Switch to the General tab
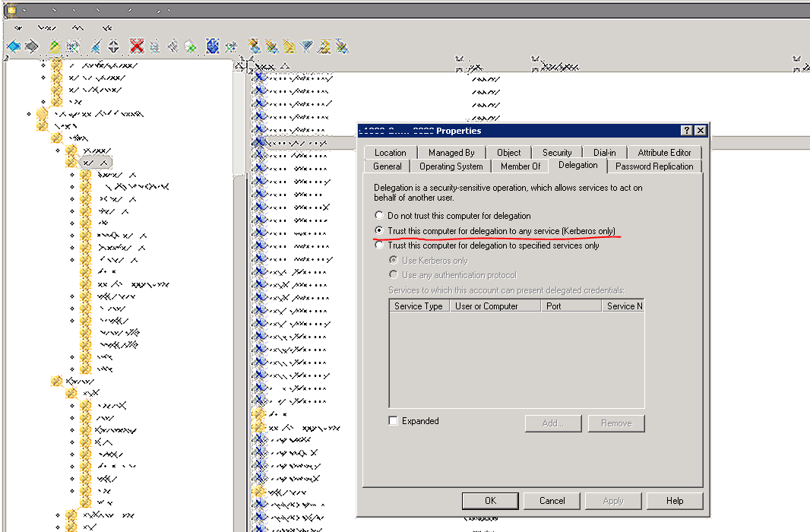Screen dimensions: 810x532 pos(388,166)
